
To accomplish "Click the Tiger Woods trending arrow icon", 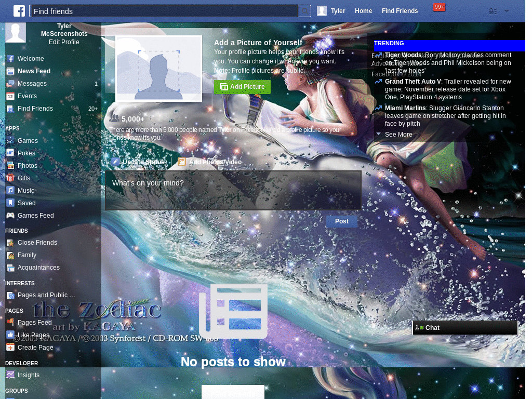I will coord(378,55).
